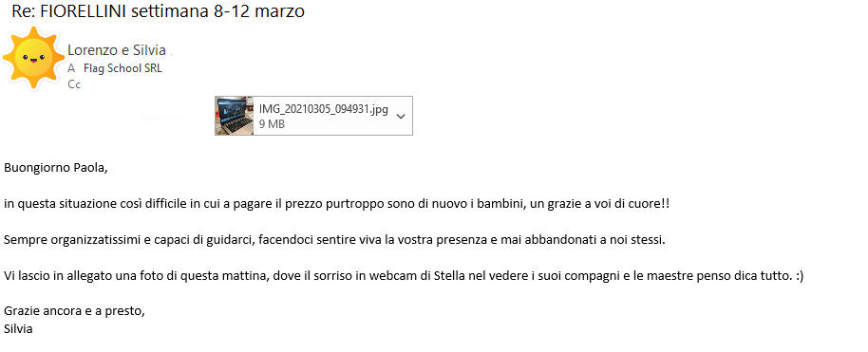Screen dimensions: 868x352
Task: Click the greeting Buongiorno Paola
Action: [55, 168]
